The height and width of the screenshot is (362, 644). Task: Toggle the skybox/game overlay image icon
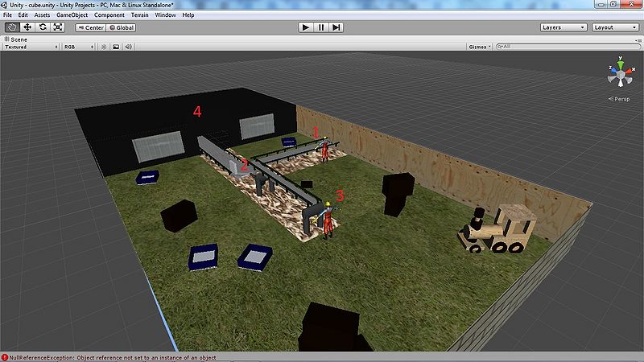(115, 47)
